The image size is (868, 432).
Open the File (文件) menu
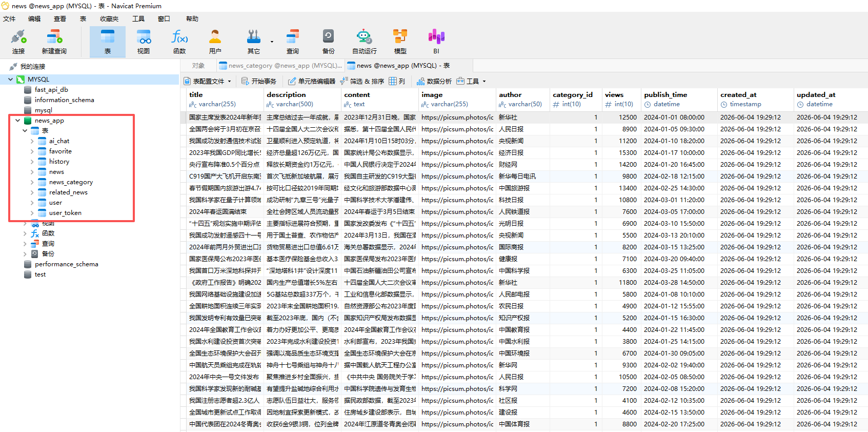click(x=9, y=19)
